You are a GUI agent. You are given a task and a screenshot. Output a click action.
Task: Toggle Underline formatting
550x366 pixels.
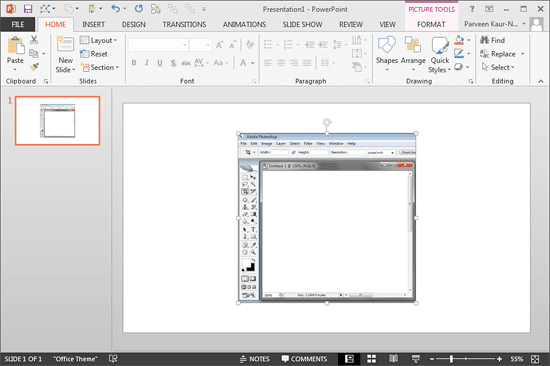click(x=160, y=63)
